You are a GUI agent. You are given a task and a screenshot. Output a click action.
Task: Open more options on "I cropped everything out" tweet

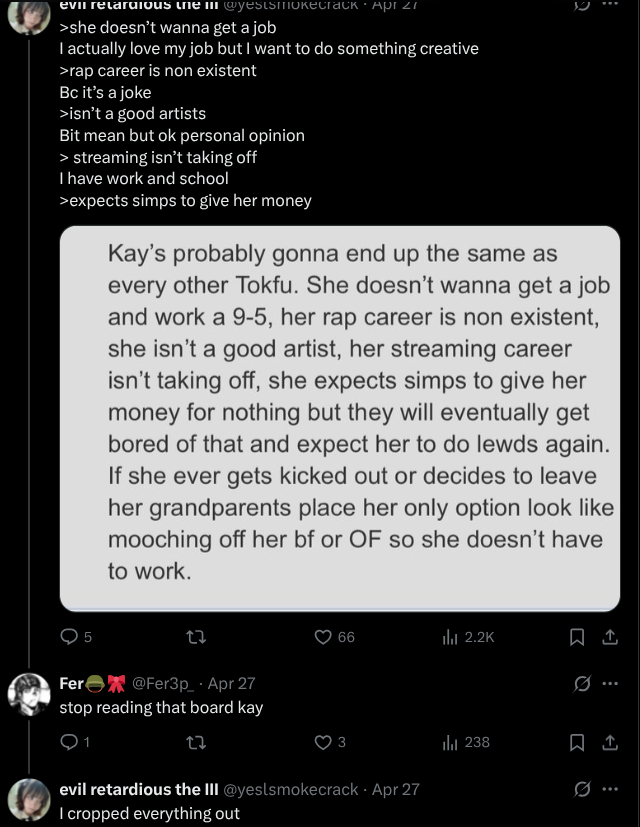tap(611, 789)
